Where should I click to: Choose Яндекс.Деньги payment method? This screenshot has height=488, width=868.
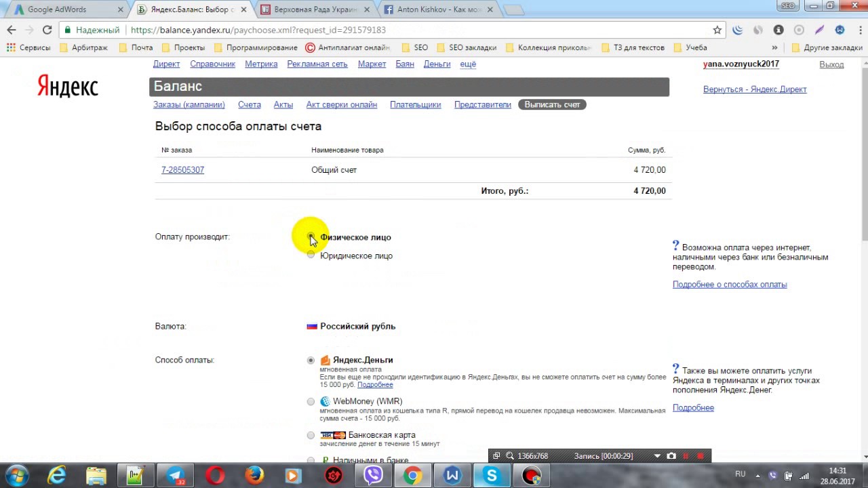(311, 360)
